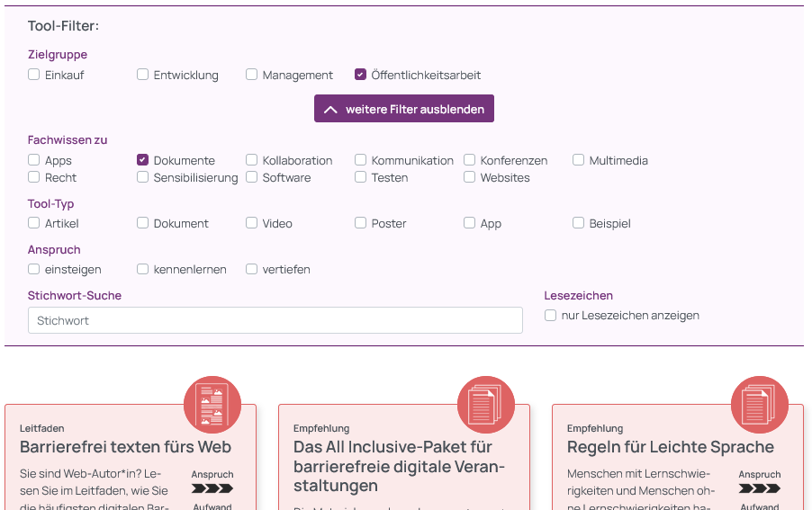Click the Lesezeichen heading
Image resolution: width=812 pixels, height=510 pixels.
coord(579,295)
